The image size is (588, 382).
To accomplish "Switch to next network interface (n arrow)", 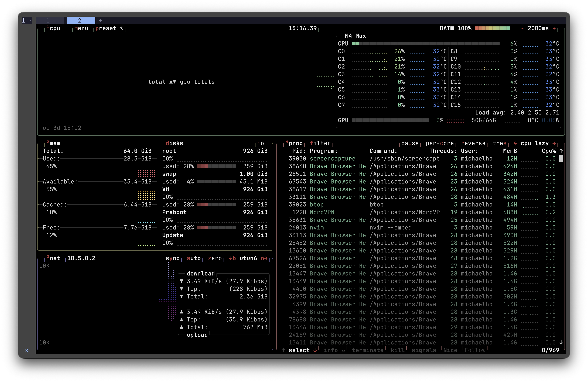I will point(264,258).
